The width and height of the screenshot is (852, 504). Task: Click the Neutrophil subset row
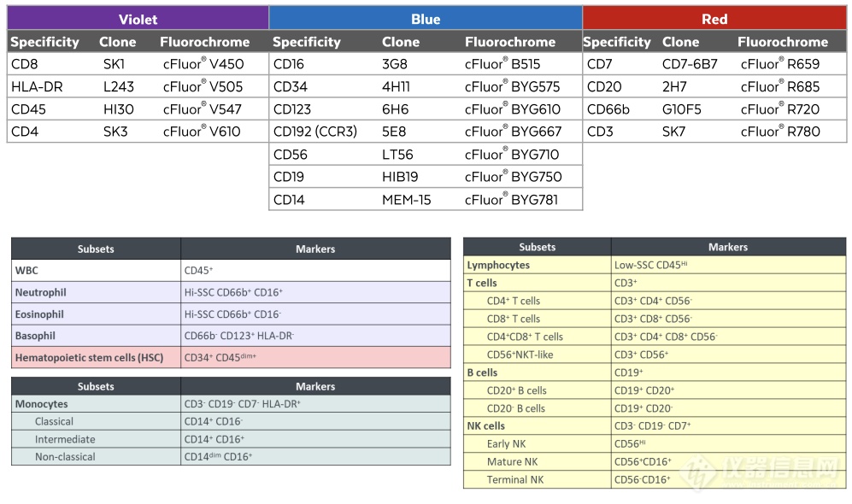(x=40, y=292)
